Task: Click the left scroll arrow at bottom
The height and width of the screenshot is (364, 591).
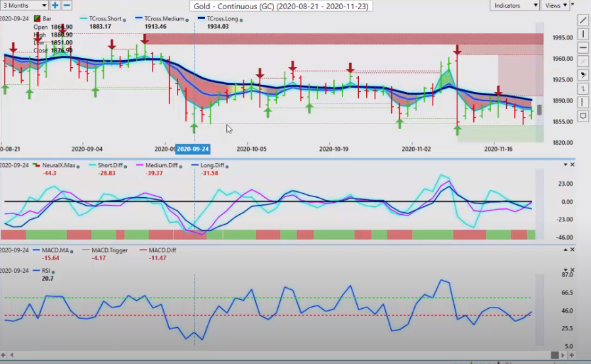Action: pyautogui.click(x=12, y=355)
